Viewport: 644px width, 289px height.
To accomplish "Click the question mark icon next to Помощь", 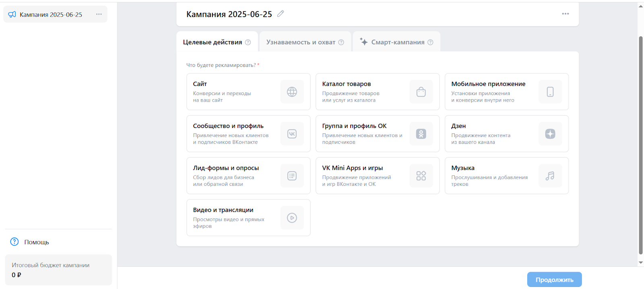I will (14, 241).
